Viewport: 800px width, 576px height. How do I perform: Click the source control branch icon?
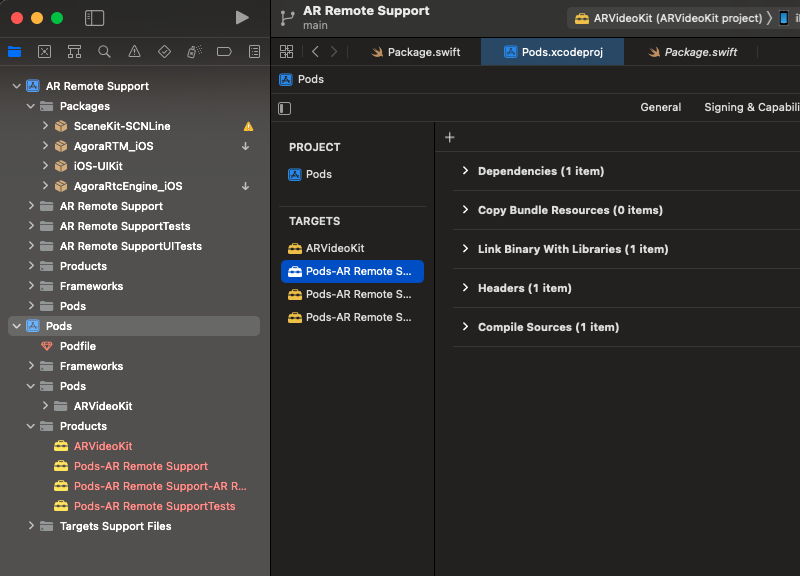point(287,18)
